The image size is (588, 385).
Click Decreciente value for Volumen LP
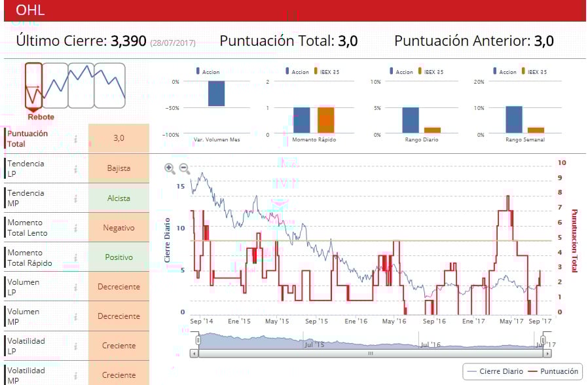[x=119, y=287]
